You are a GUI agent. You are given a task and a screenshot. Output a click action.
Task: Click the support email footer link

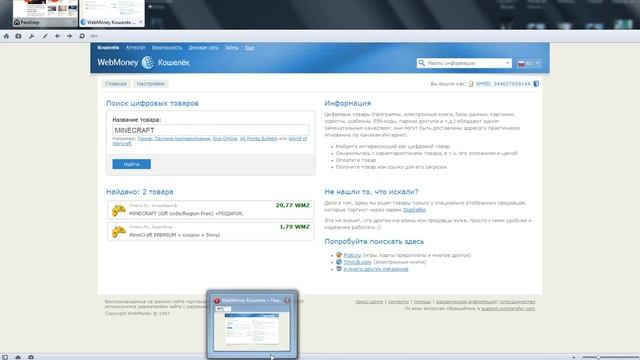click(508, 309)
